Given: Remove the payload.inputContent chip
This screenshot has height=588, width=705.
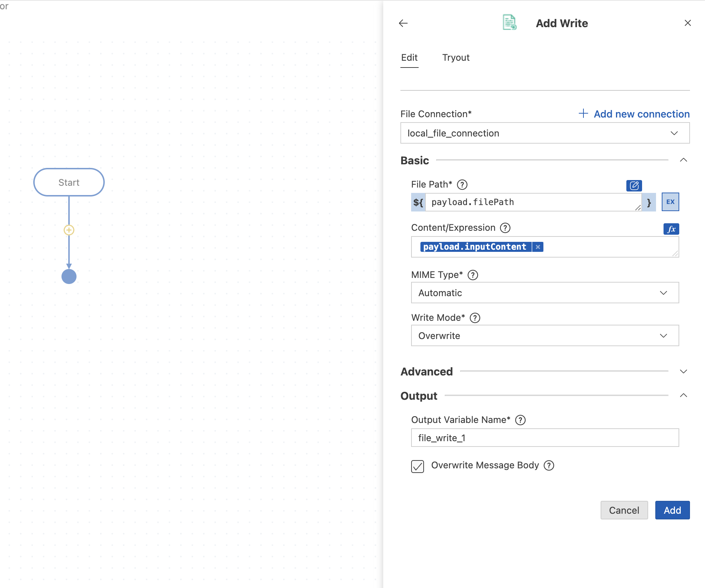Looking at the screenshot, I should point(538,247).
